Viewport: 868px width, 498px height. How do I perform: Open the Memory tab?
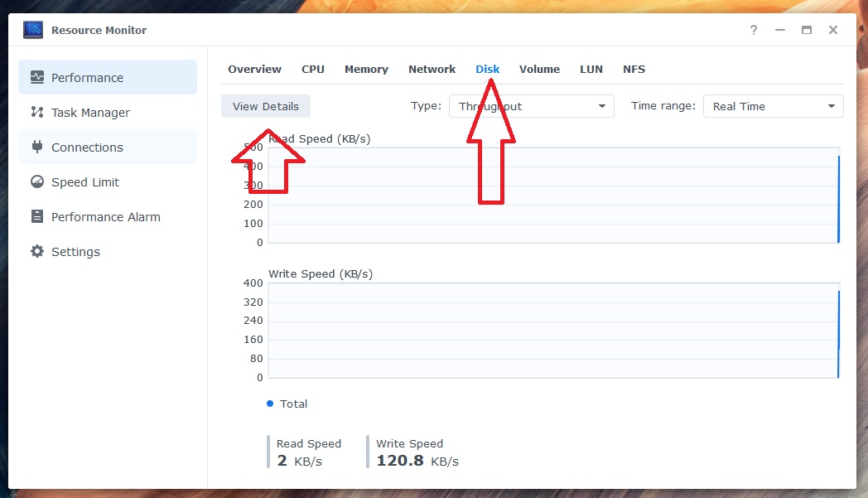[x=366, y=69]
